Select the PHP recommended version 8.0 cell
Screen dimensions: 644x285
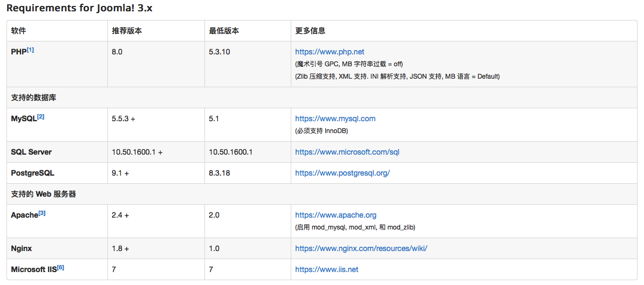(156, 65)
